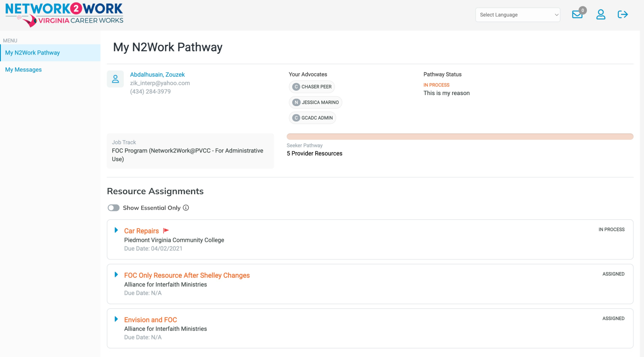Open the messages envelope icon
Screen dimensions: 644x357
pyautogui.click(x=577, y=14)
